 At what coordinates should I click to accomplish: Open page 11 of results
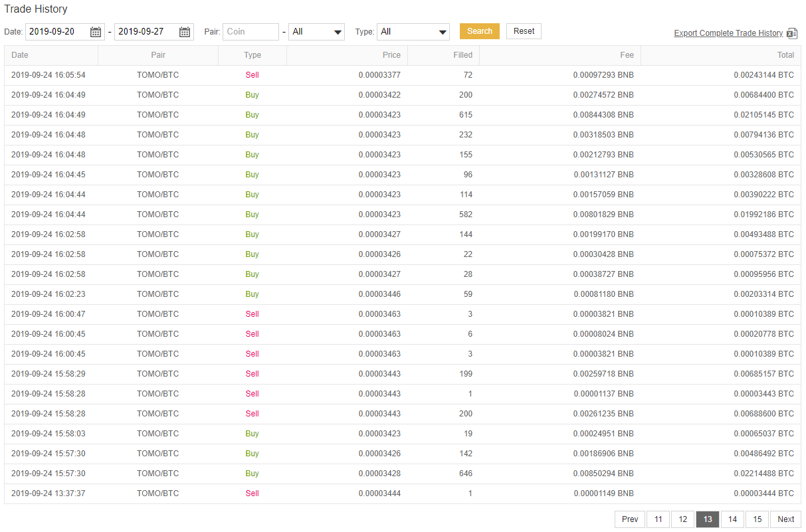tap(658, 519)
